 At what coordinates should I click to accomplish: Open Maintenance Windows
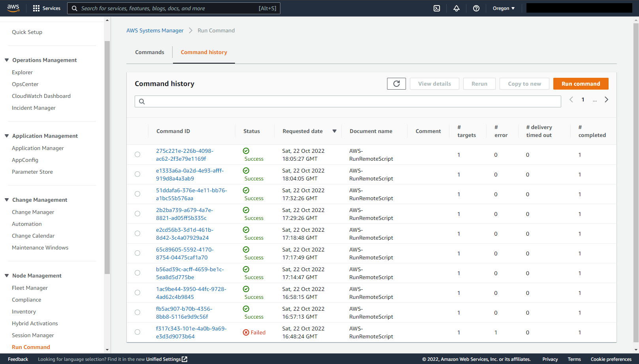40,248
